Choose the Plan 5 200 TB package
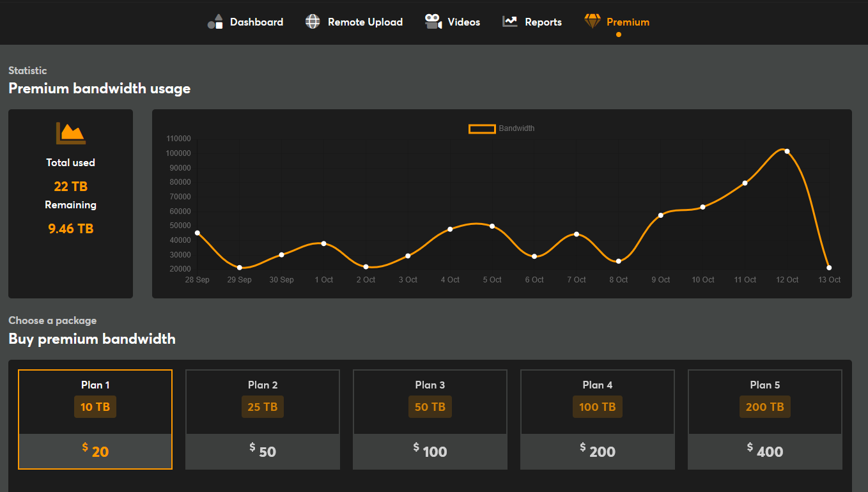 pyautogui.click(x=765, y=419)
